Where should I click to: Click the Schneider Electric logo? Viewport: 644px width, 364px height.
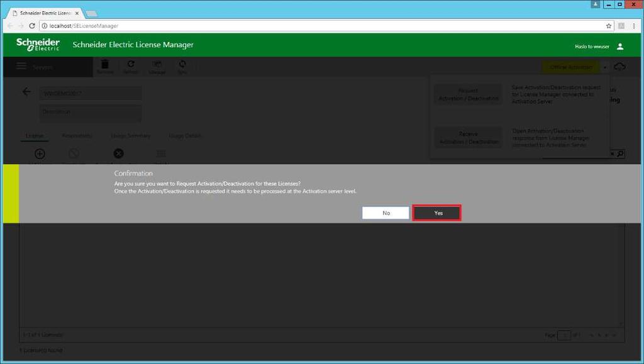click(x=38, y=45)
